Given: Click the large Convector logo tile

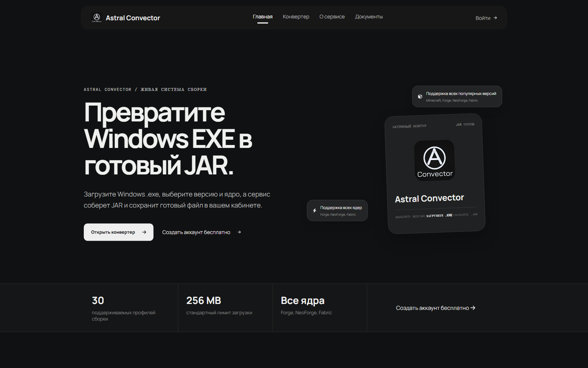Looking at the screenshot, I should [435, 160].
